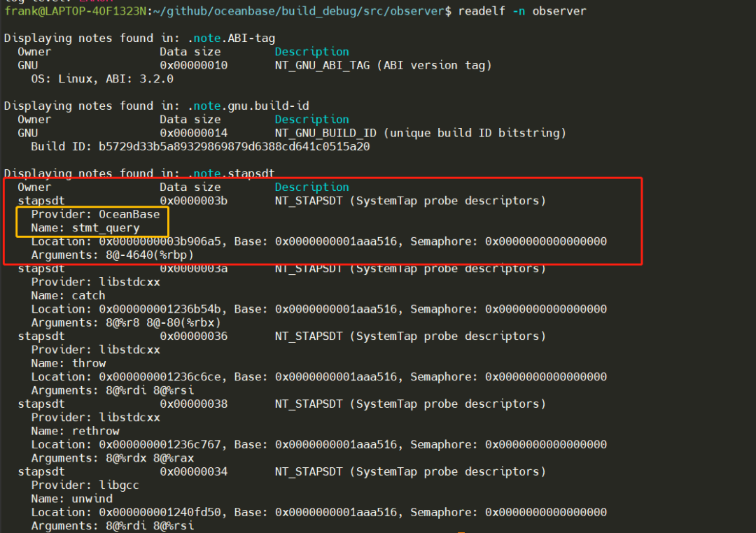Viewport: 756px width, 533px height.
Task: Click 'NT_GNU_ABI_TAG (ABI version tag)' text
Action: (384, 65)
